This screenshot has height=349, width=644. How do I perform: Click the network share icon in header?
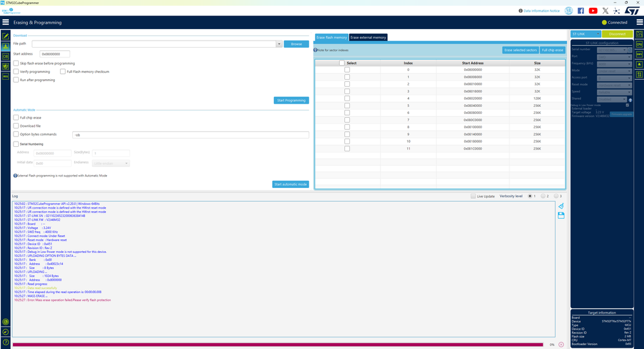pyautogui.click(x=616, y=11)
